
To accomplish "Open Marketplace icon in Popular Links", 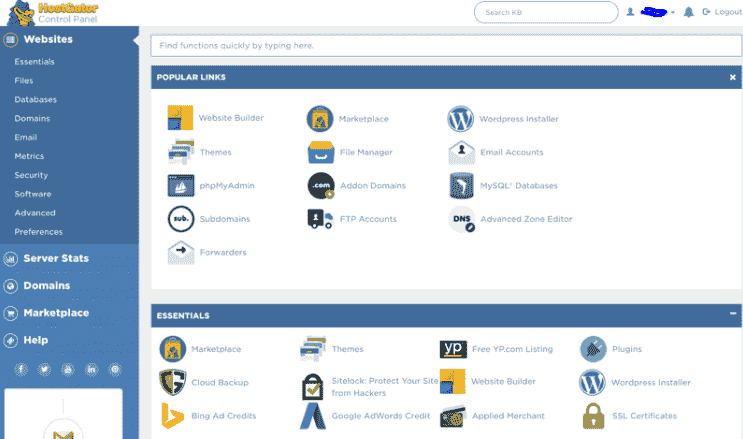I will [319, 119].
